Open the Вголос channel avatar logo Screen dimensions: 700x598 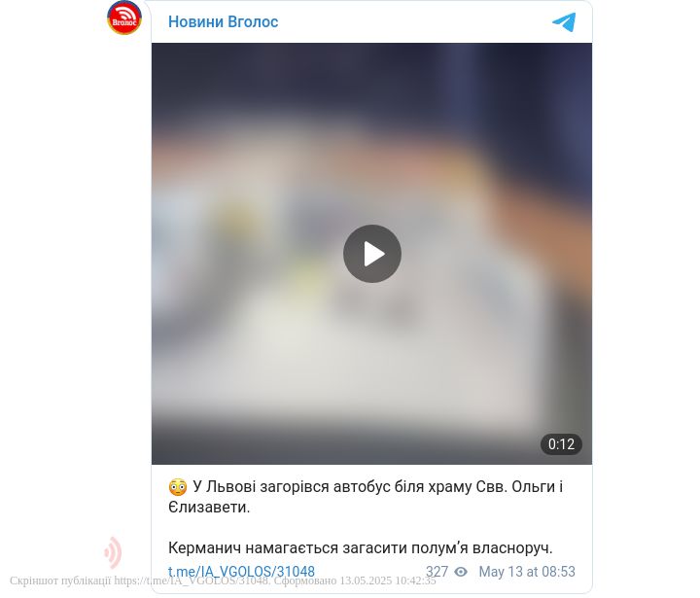click(x=124, y=18)
